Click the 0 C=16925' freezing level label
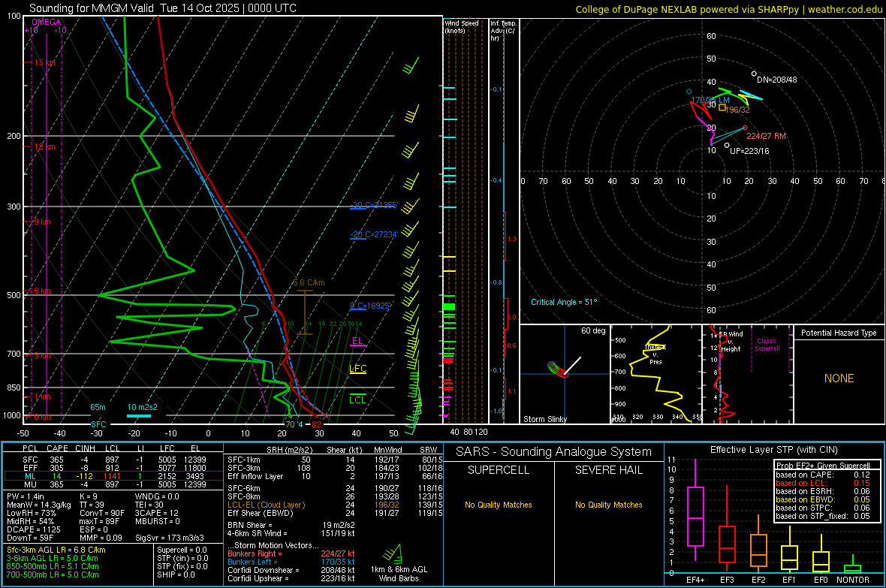 (x=370, y=306)
